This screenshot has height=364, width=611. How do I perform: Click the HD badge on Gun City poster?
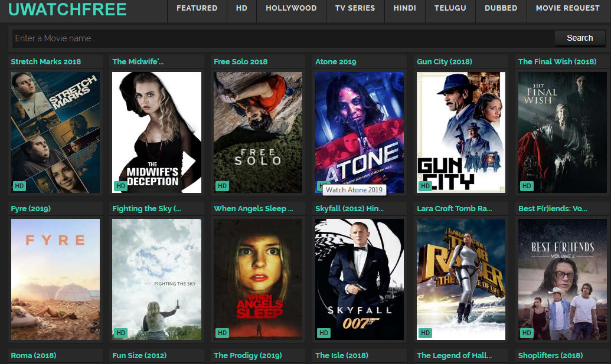(425, 186)
